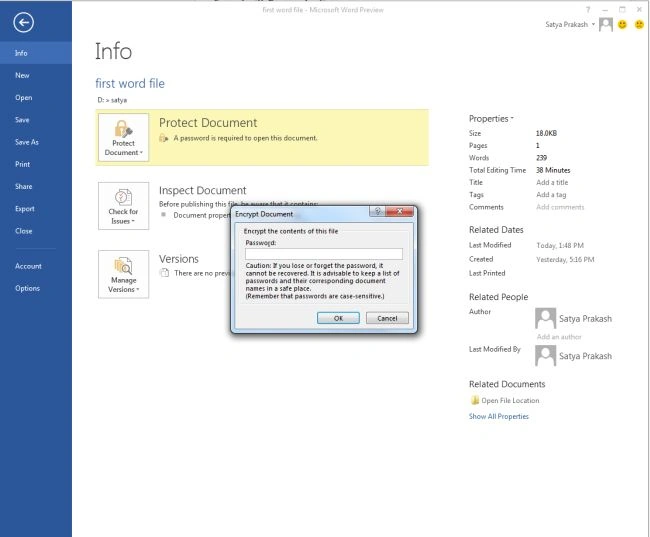Click help icon in Encrypt Document dialog

(x=377, y=211)
